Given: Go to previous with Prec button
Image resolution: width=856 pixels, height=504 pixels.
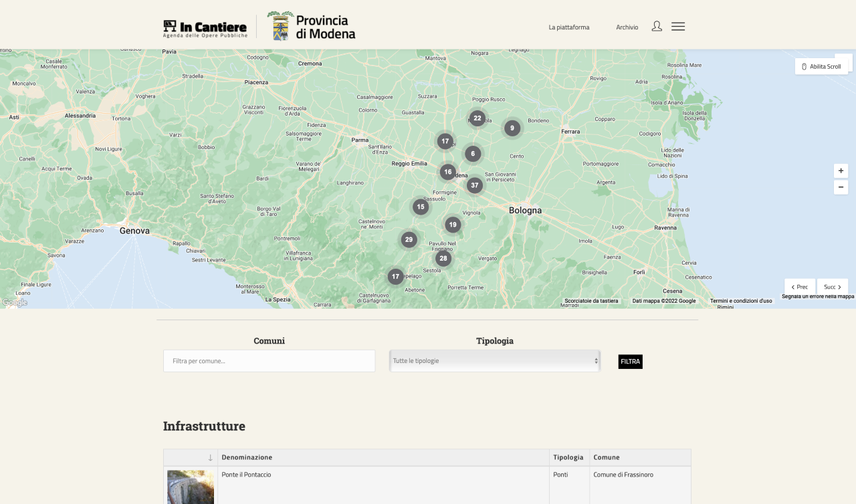Looking at the screenshot, I should point(800,287).
